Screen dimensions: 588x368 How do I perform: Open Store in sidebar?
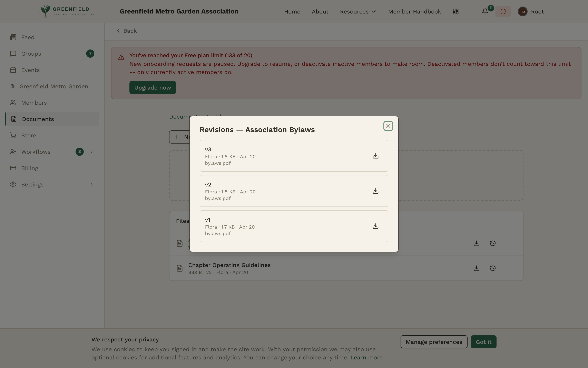52,135
